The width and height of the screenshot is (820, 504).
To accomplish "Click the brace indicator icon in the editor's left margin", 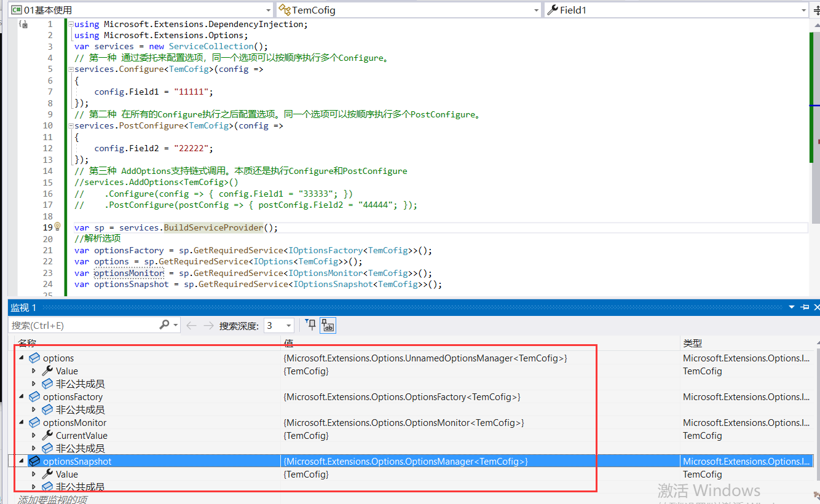I will (x=23, y=25).
